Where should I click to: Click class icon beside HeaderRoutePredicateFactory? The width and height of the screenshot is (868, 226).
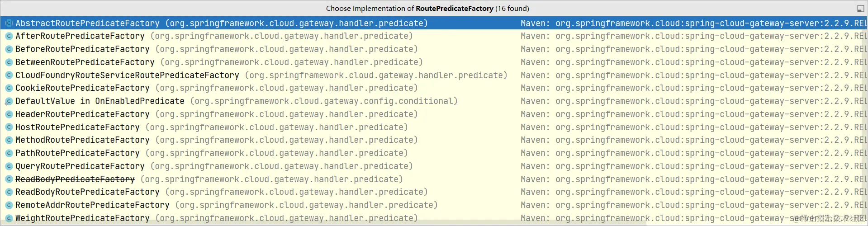(x=9, y=114)
